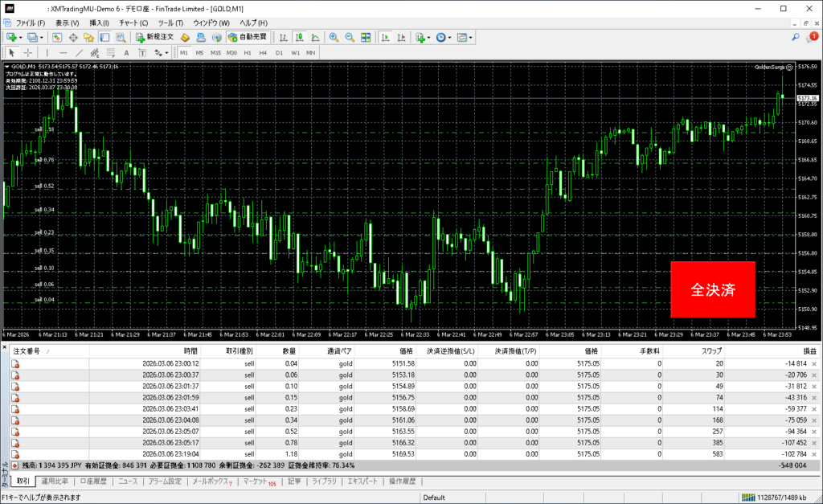Screen dimensions: 823x504
Task: Click the tile windows icon
Action: (x=366, y=38)
